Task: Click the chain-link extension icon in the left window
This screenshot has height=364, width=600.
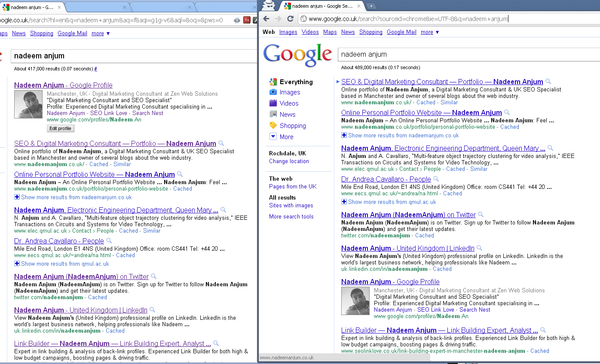Action: (x=237, y=20)
